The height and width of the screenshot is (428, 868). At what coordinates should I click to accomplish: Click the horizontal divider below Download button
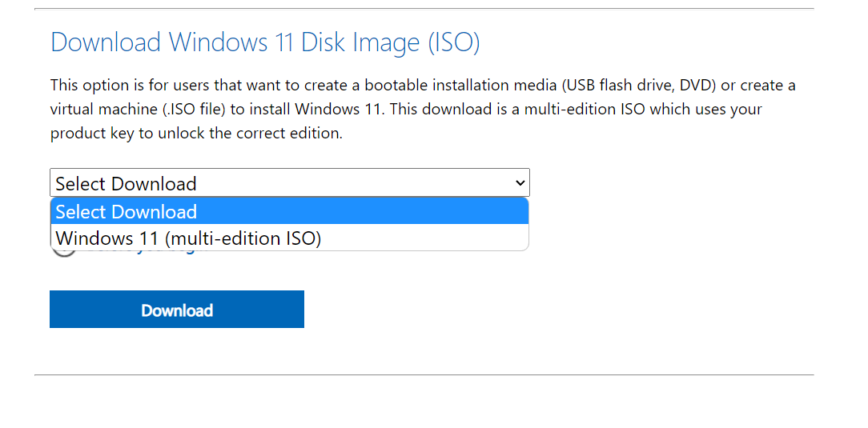[x=424, y=374]
